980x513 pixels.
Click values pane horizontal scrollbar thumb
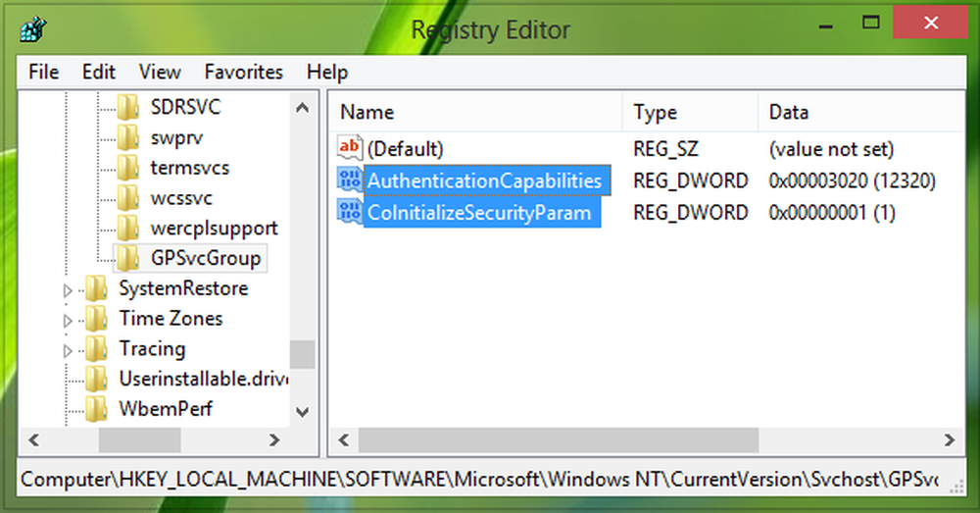pyautogui.click(x=559, y=439)
